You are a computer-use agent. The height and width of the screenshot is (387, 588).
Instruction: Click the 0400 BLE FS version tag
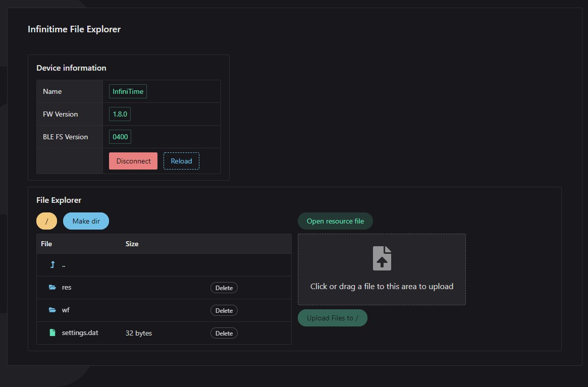click(x=120, y=137)
